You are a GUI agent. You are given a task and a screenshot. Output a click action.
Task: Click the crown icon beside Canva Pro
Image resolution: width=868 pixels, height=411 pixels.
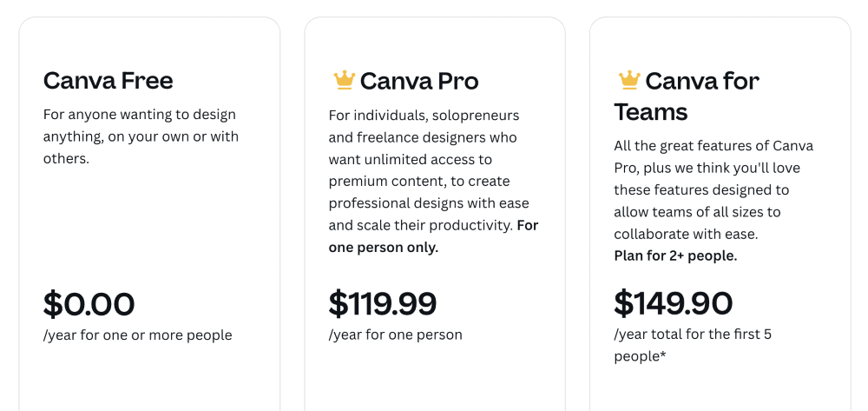pyautogui.click(x=344, y=80)
